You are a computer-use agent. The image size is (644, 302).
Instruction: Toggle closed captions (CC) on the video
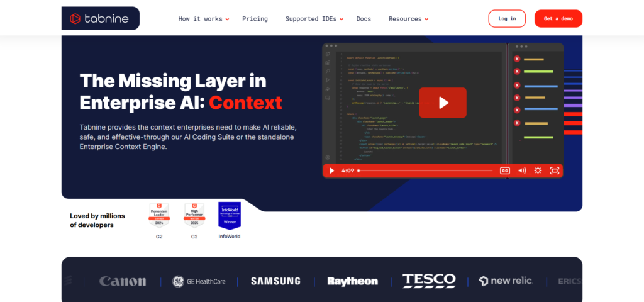click(x=505, y=171)
